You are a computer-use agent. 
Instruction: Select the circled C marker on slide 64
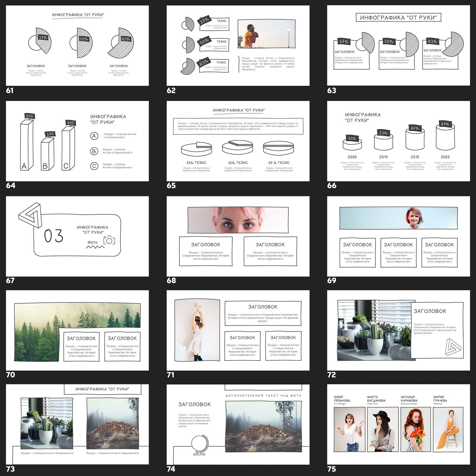94,166
